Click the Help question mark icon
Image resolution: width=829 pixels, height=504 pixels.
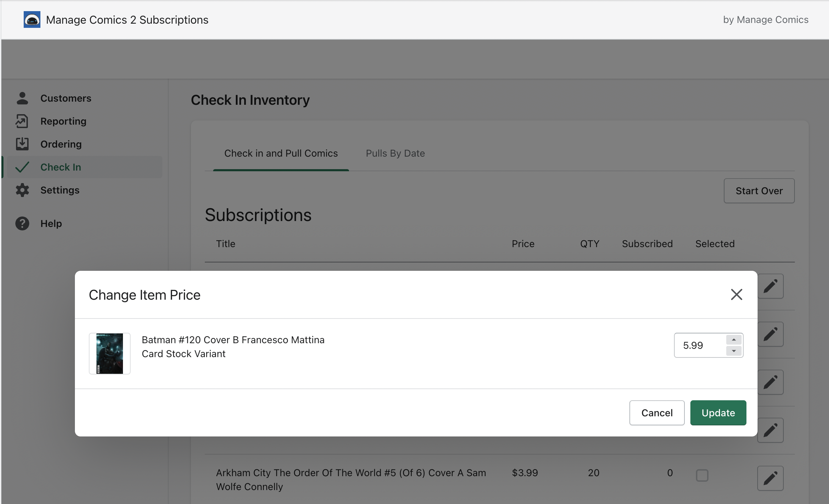[x=22, y=223]
